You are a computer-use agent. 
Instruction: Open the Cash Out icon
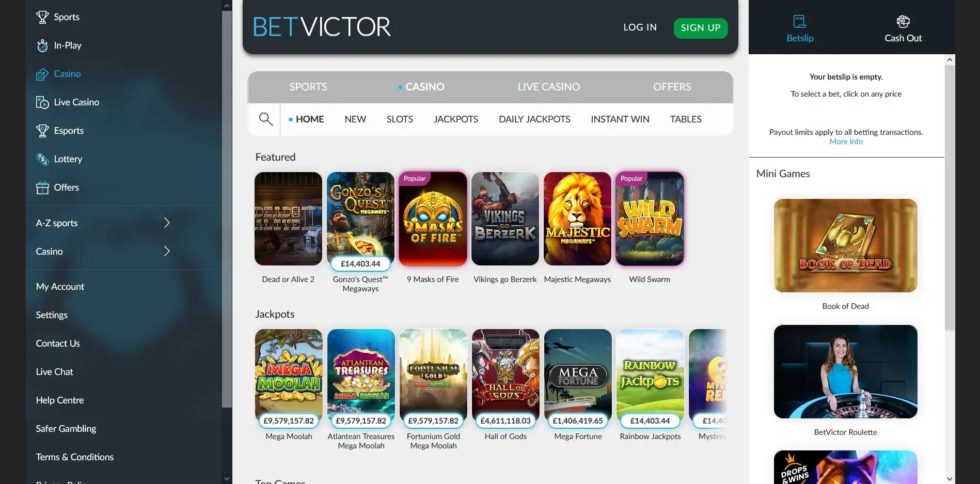903,21
